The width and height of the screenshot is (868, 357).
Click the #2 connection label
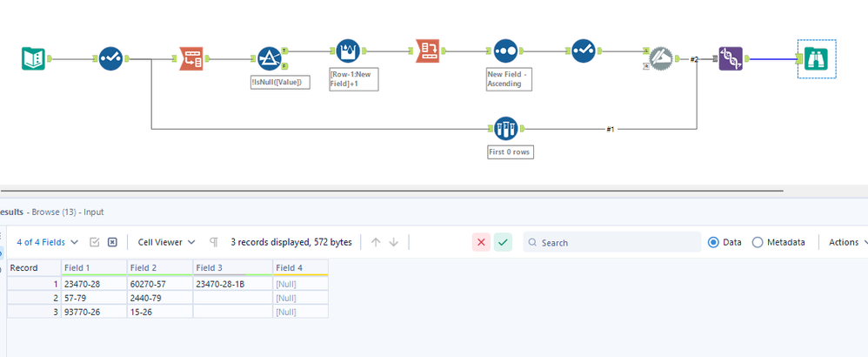(694, 59)
